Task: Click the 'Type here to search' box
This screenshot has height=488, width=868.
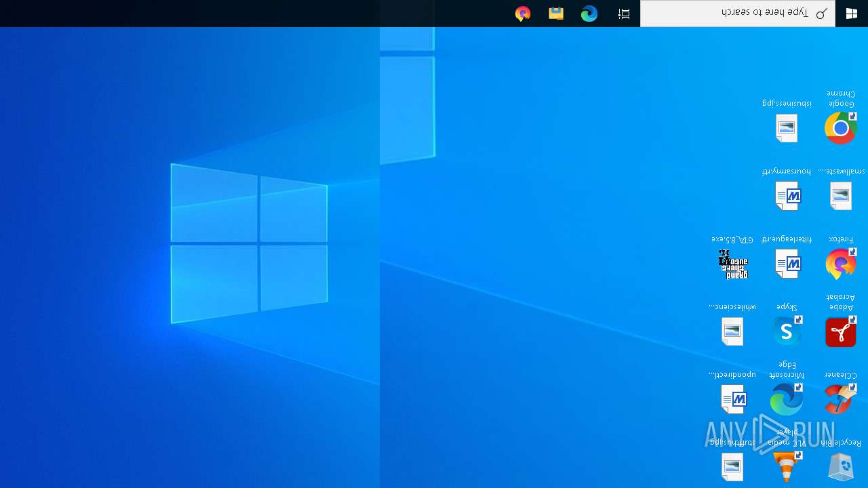Action: click(x=738, y=14)
